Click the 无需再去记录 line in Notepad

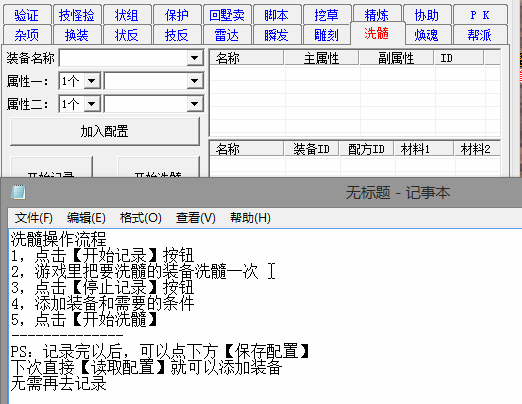pyautogui.click(x=59, y=383)
